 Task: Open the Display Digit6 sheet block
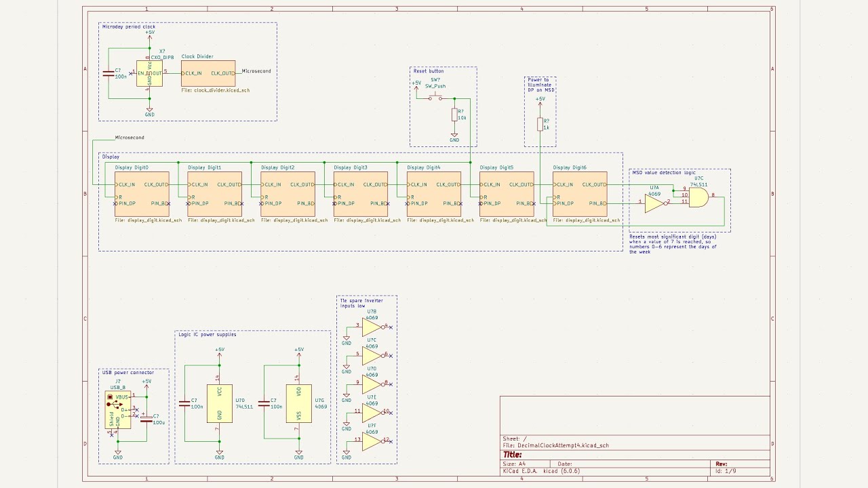580,194
